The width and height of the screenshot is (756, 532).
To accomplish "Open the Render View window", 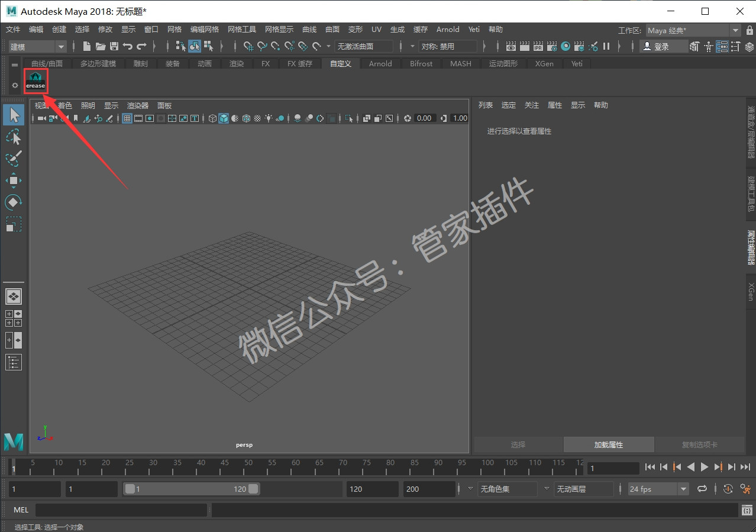I will [511, 46].
